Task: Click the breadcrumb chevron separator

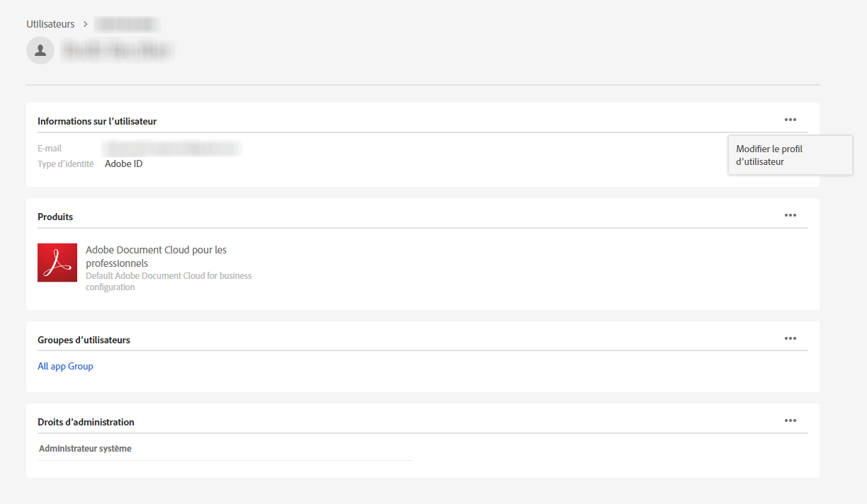Action: pos(85,24)
